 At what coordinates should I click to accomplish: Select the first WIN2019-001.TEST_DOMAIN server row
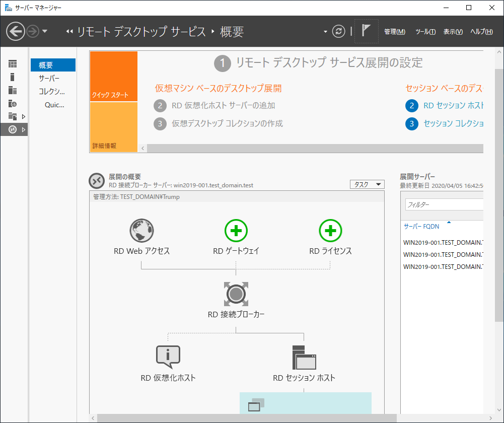442,242
